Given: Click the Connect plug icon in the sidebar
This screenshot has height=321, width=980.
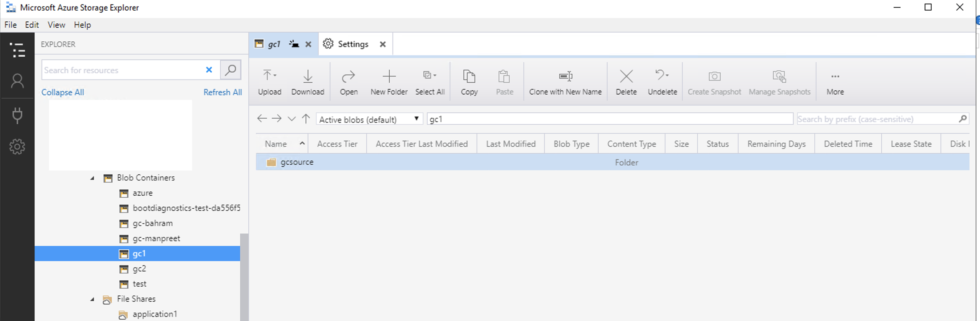Looking at the screenshot, I should (x=17, y=115).
